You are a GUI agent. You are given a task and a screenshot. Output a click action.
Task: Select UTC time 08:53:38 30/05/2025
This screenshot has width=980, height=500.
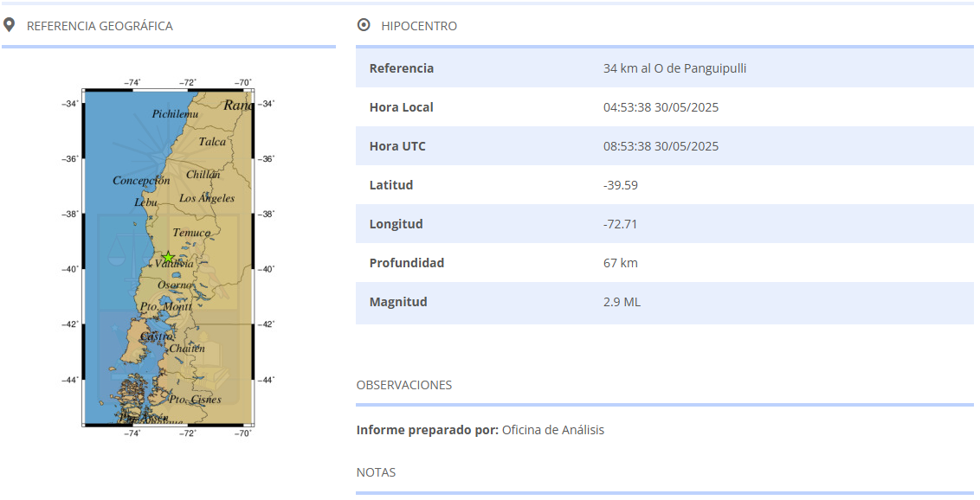(661, 146)
